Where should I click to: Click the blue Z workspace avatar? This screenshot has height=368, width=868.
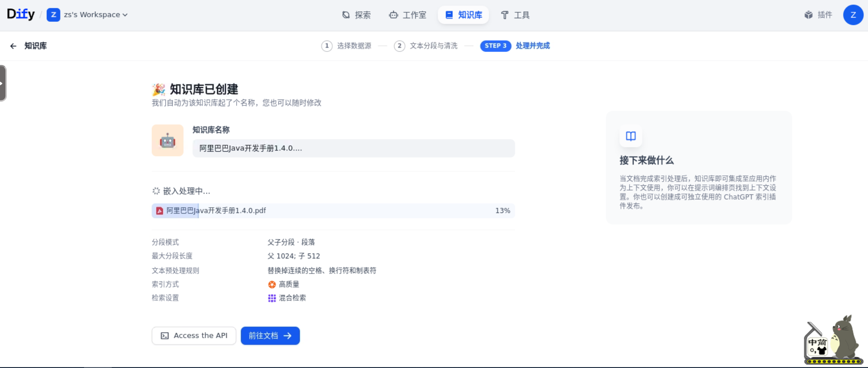coord(54,15)
